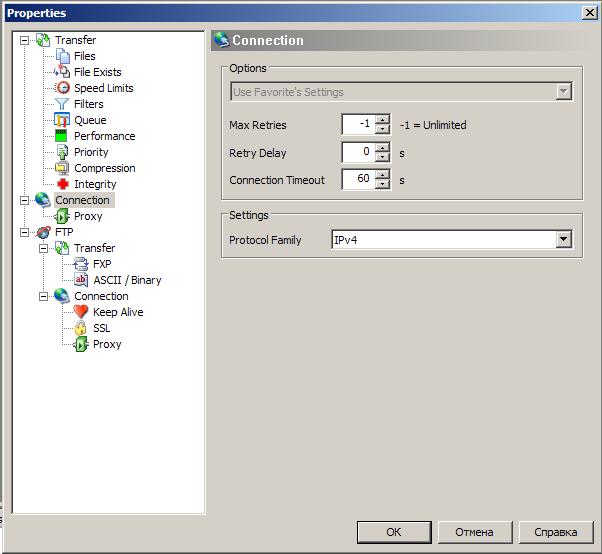Click the Max Retries value field

(359, 124)
